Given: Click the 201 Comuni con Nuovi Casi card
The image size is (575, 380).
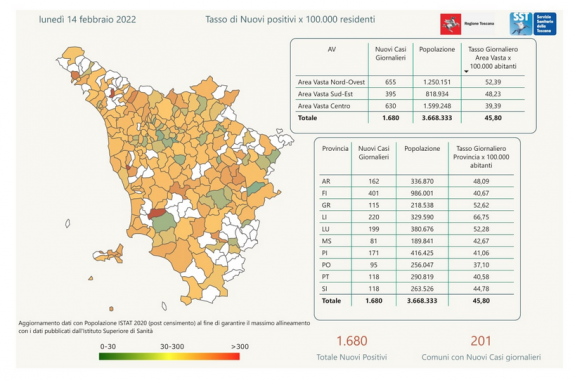Looking at the screenshot, I should pos(481,347).
